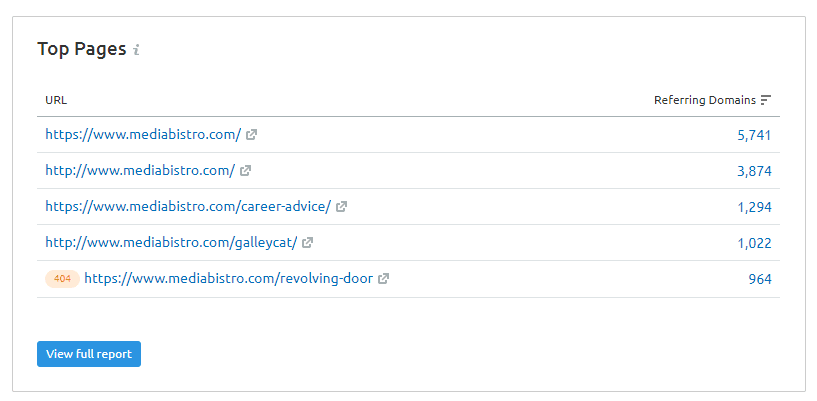This screenshot has height=401, width=817.
Task: Click the 5,741 referring domains count
Action: tap(754, 135)
